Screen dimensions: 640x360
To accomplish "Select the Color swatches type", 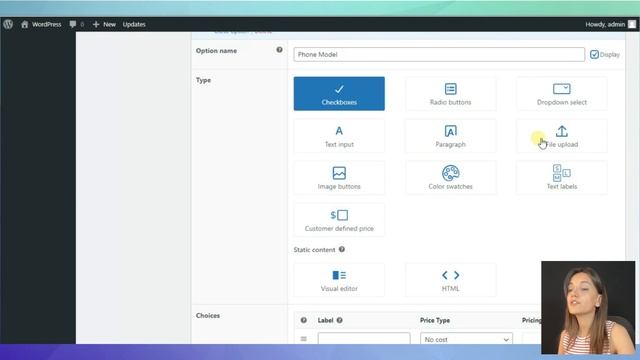I will pyautogui.click(x=450, y=178).
